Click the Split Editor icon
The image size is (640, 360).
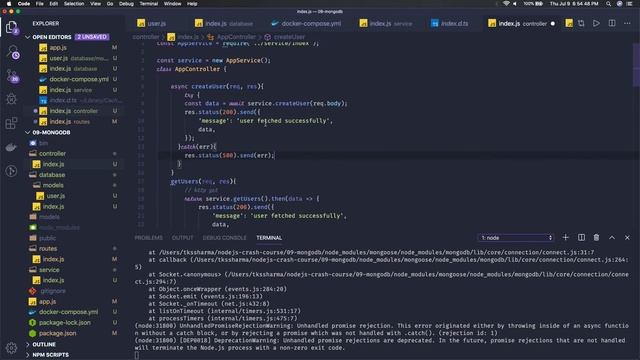612,23
